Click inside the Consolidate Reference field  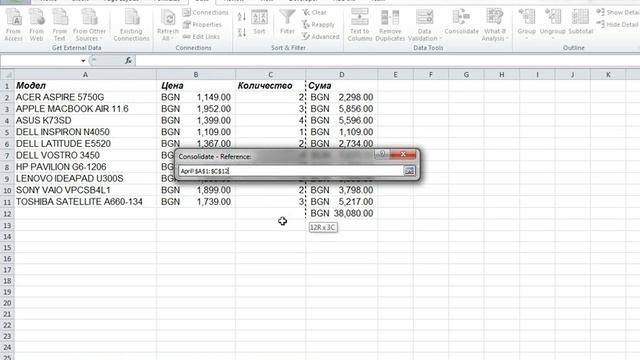click(291, 171)
